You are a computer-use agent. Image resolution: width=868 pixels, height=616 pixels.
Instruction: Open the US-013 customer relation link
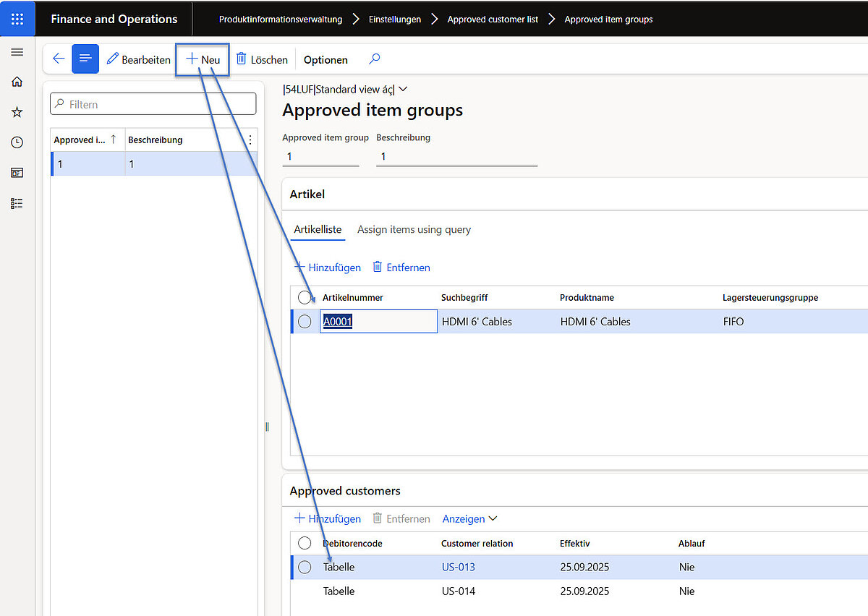point(459,567)
